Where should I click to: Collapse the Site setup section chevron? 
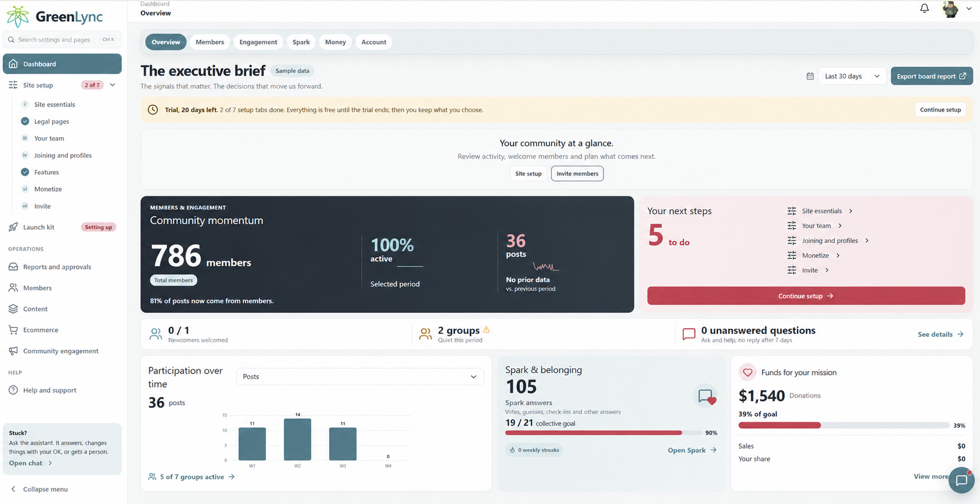pyautogui.click(x=113, y=85)
